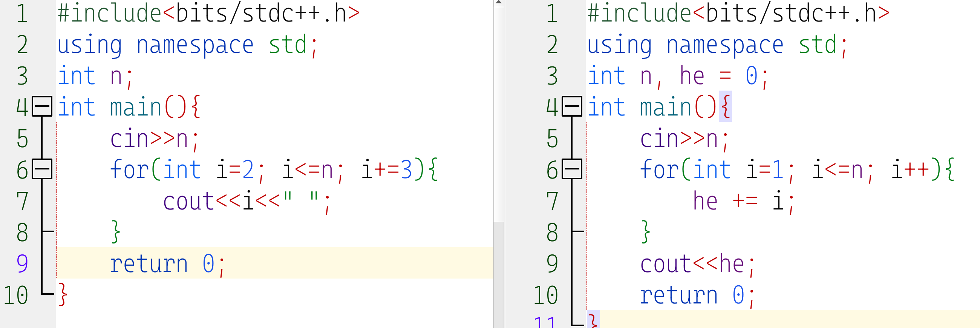The image size is (980, 328).
Task: Click the scroll-up arrow of left editor
Action: coord(498,3)
